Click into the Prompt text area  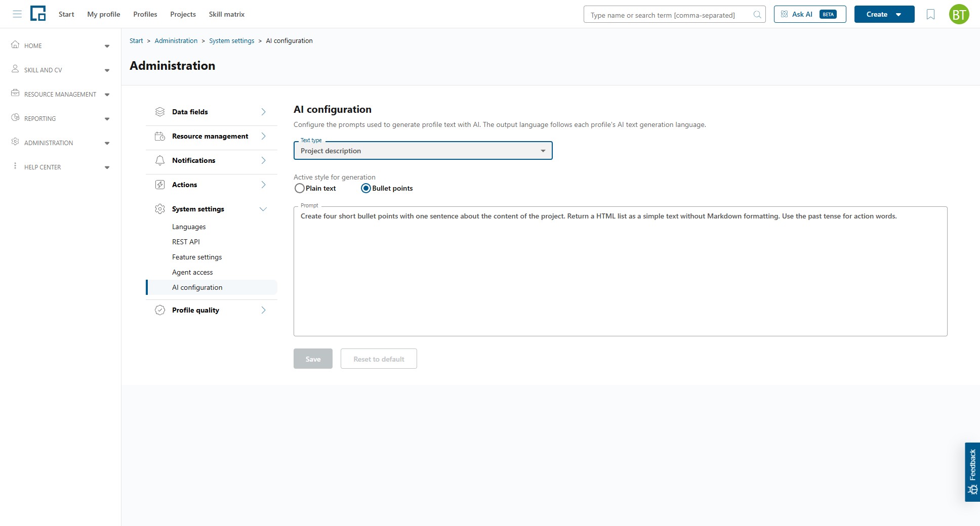point(620,271)
